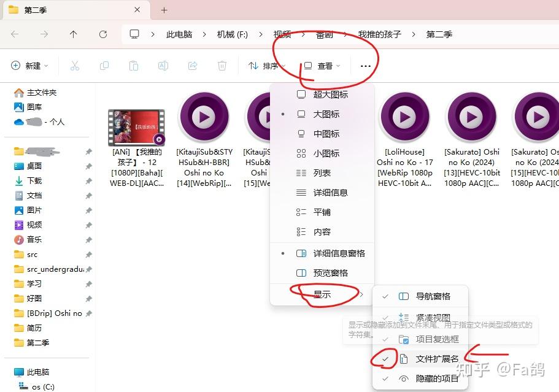The height and width of the screenshot is (392, 559).
Task: Click the Paste icon on the toolbar
Action: pyautogui.click(x=134, y=66)
